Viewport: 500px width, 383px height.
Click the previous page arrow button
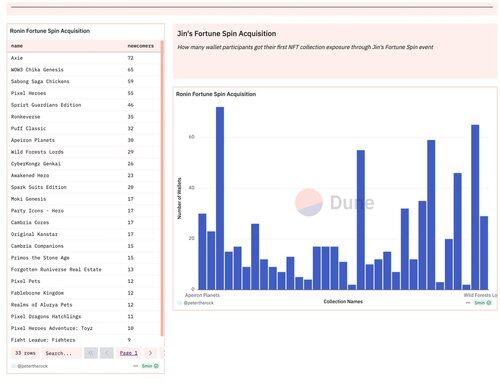click(x=107, y=353)
